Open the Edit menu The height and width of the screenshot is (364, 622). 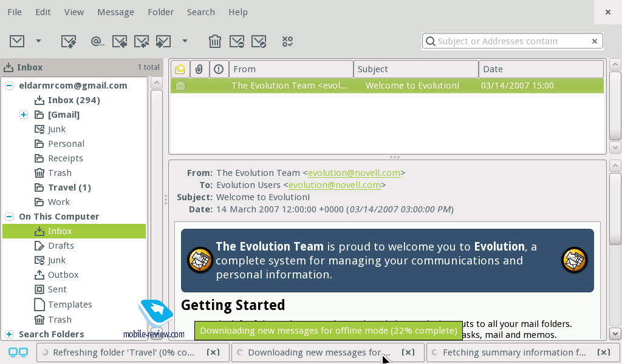[x=43, y=12]
